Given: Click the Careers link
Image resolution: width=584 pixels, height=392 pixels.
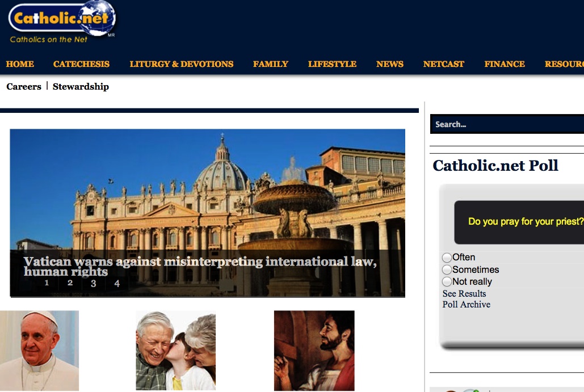Looking at the screenshot, I should pyautogui.click(x=24, y=87).
